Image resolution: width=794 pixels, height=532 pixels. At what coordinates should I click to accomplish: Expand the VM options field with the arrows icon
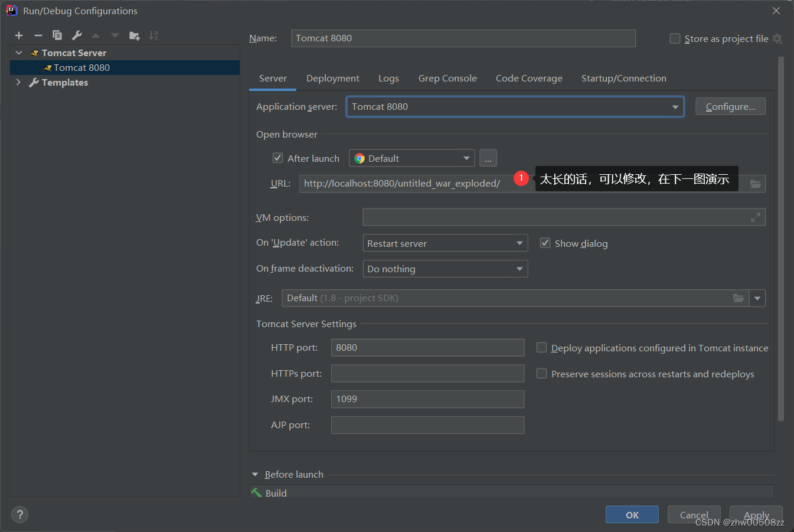click(756, 217)
